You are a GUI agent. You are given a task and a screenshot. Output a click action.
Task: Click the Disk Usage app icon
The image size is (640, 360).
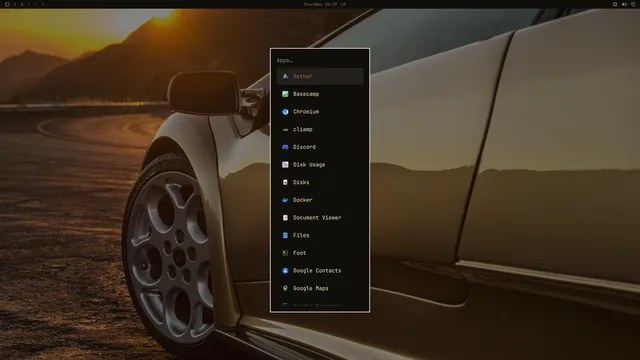click(x=285, y=164)
